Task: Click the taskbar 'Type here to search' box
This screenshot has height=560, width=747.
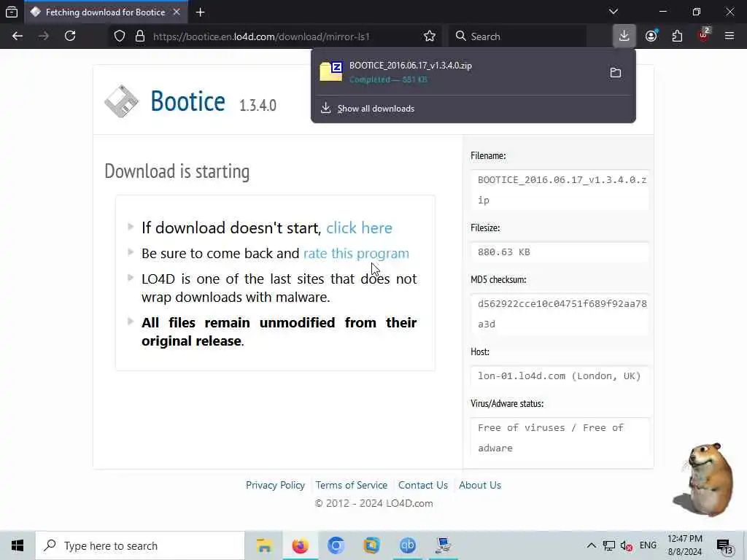Action: point(140,545)
